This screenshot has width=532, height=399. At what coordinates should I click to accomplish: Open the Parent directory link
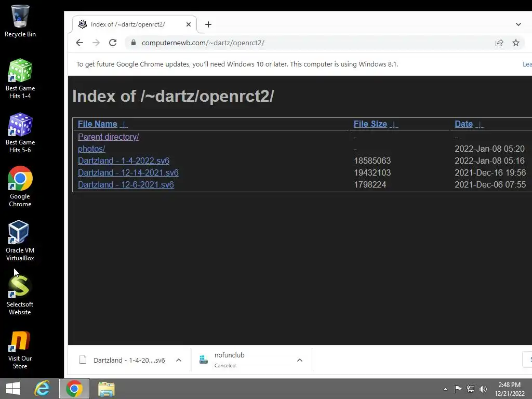(108, 137)
